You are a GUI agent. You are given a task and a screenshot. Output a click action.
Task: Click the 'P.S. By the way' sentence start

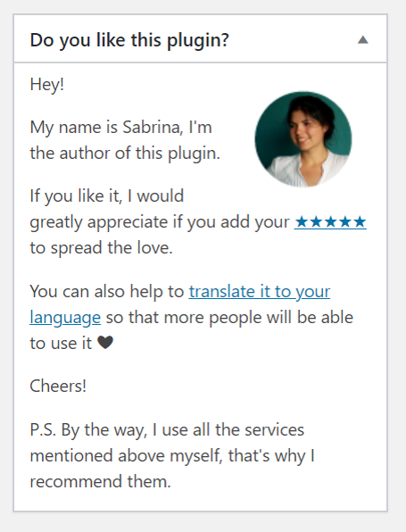[x=89, y=430]
